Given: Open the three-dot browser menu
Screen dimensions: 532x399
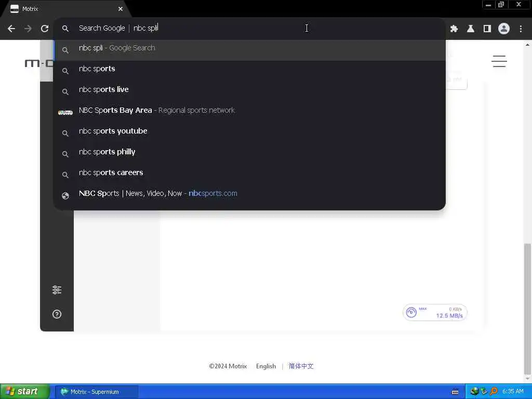Looking at the screenshot, I should pyautogui.click(x=521, y=29).
